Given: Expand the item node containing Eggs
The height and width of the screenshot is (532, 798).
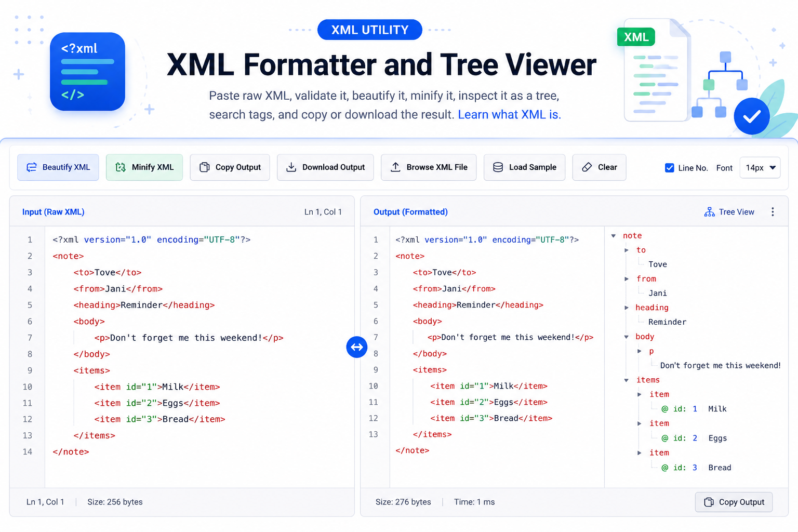Looking at the screenshot, I should [640, 423].
